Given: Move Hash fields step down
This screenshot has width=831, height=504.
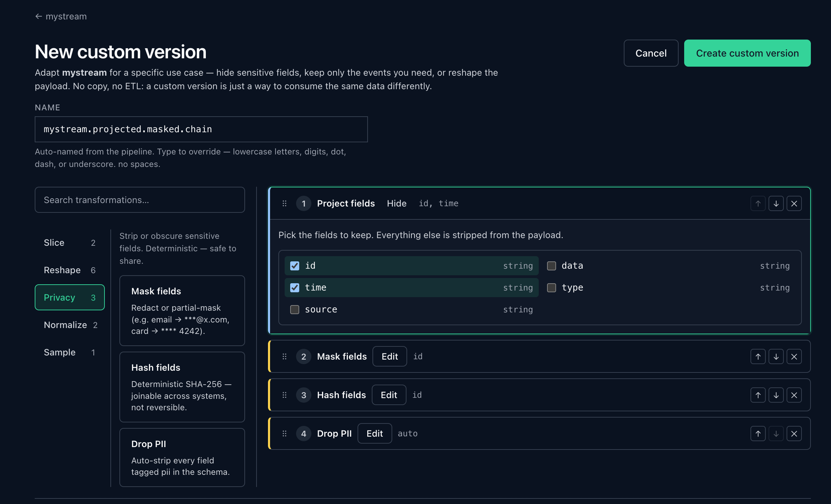Looking at the screenshot, I should click(776, 395).
